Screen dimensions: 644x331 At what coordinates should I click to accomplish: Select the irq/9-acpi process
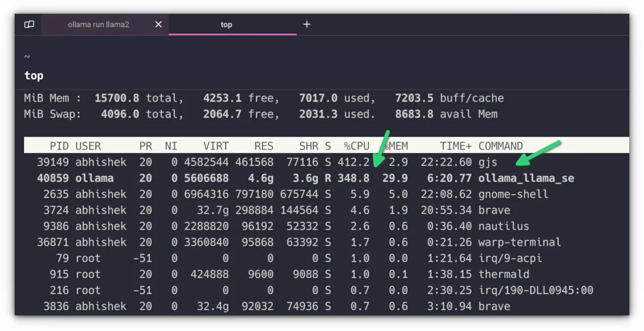[x=510, y=258]
